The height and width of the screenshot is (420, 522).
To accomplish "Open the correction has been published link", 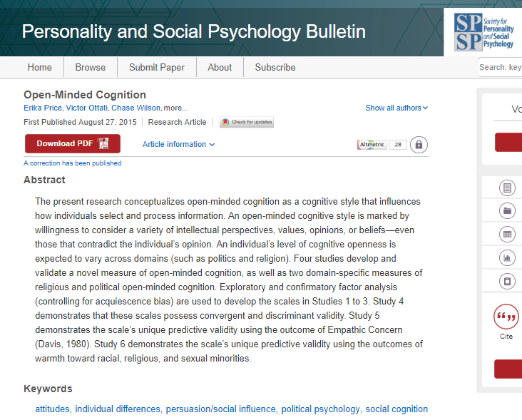I will point(72,163).
